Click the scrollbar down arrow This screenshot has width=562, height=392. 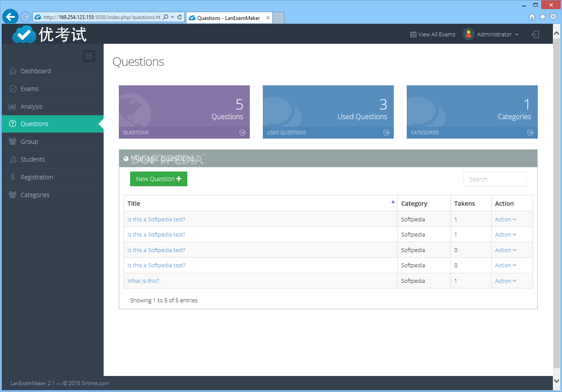click(x=557, y=380)
